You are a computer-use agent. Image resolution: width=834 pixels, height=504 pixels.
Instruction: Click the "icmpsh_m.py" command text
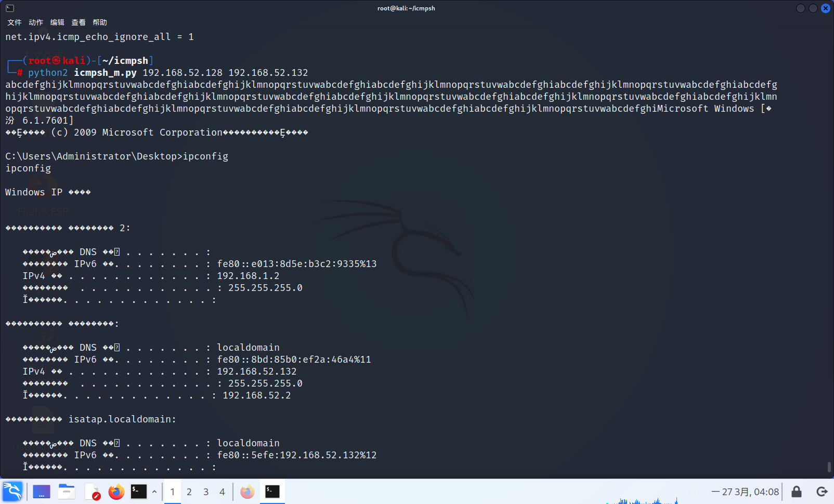105,73
